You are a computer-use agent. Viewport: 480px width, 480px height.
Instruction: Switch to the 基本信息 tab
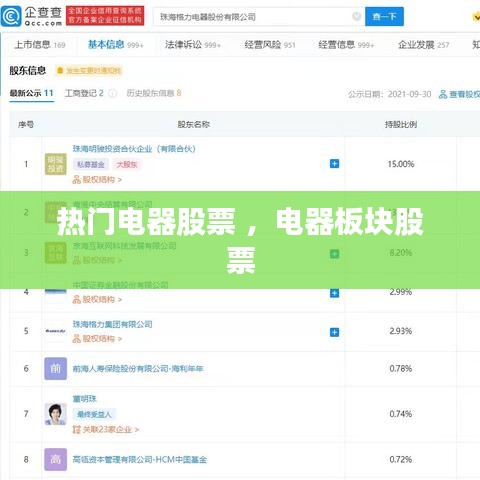pyautogui.click(x=116, y=45)
